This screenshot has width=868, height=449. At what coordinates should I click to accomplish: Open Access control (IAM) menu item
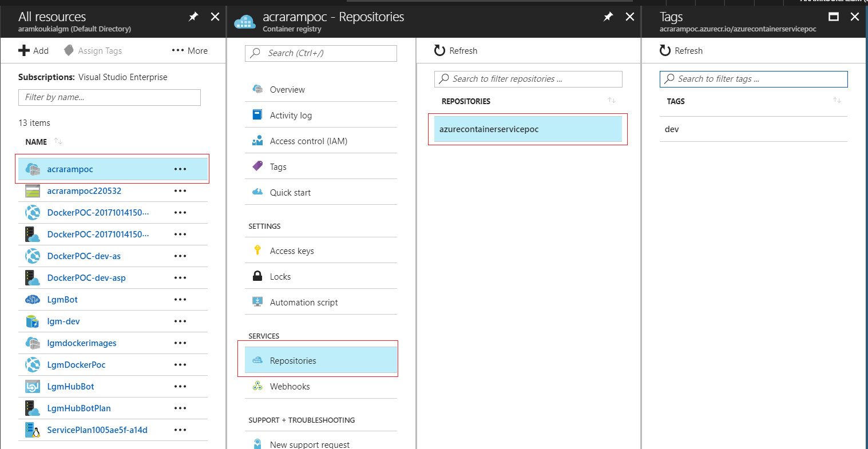321,141
